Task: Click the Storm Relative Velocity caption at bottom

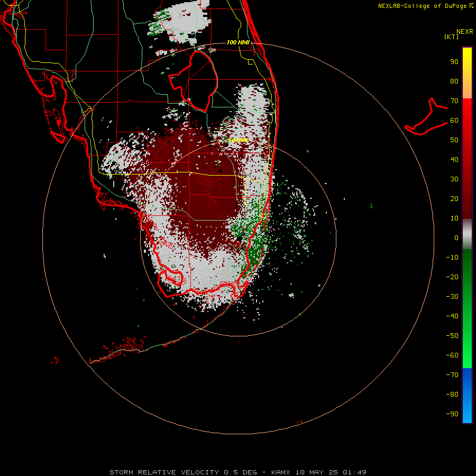Action: [x=237, y=472]
